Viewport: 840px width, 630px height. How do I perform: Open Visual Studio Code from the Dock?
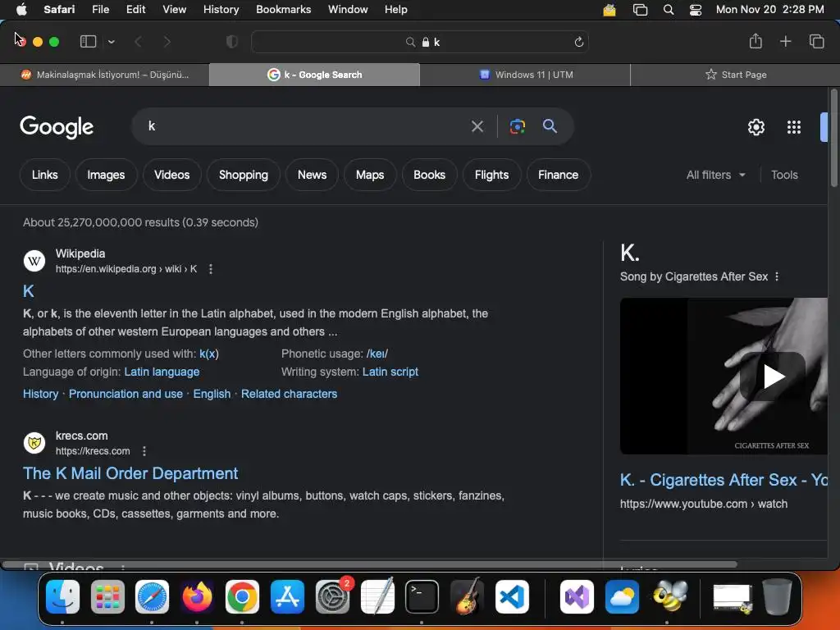[x=512, y=596]
